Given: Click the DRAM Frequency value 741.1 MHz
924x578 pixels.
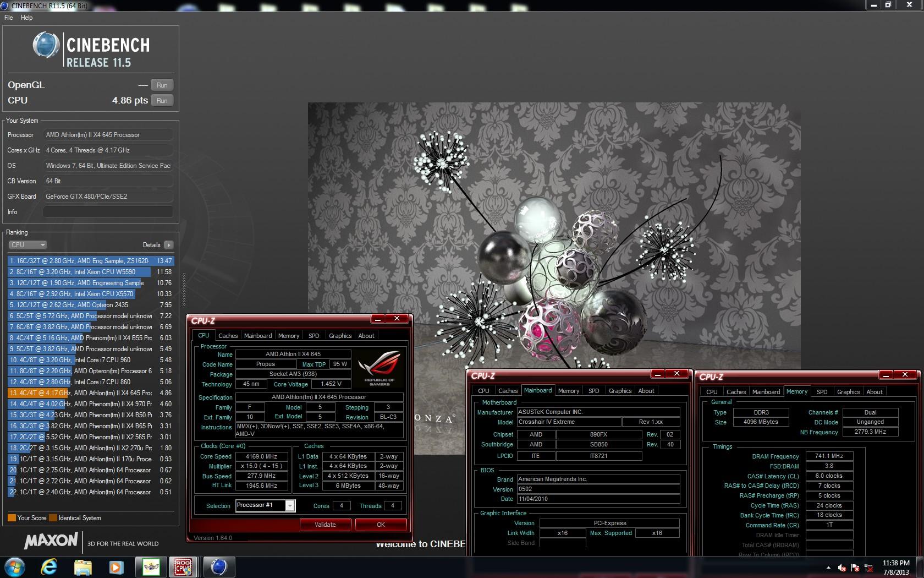Looking at the screenshot, I should click(x=829, y=456).
